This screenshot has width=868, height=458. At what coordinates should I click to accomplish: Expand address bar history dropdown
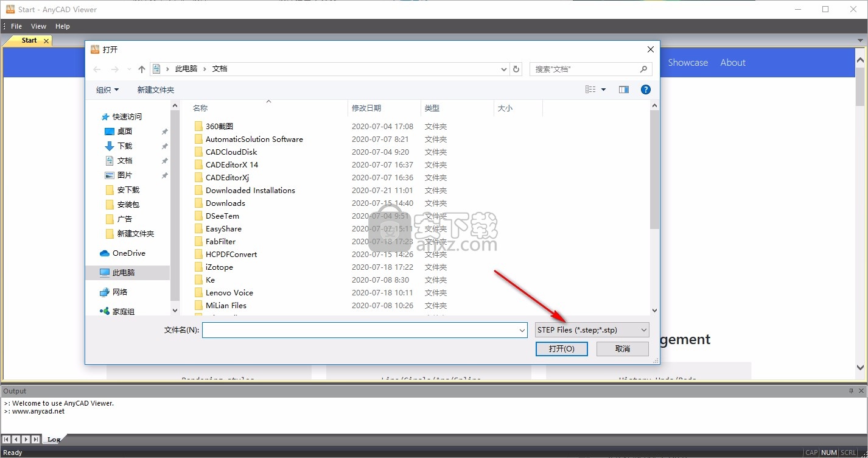tap(504, 69)
